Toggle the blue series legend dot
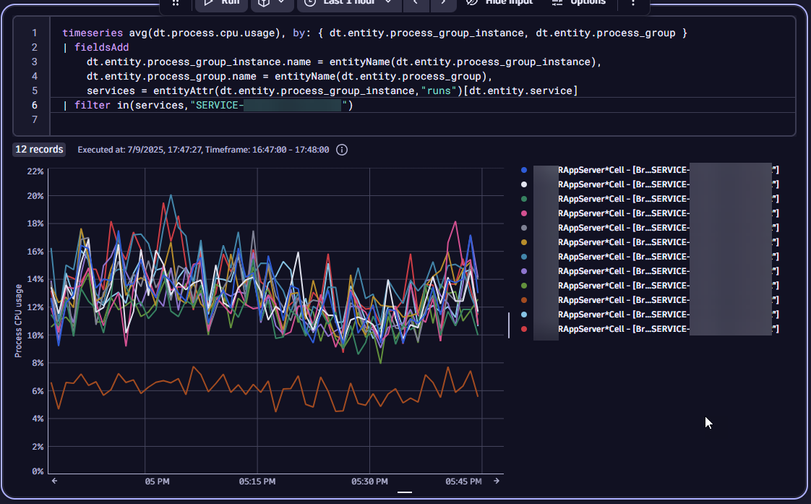Viewport: 811px width, 504px height. [525, 170]
